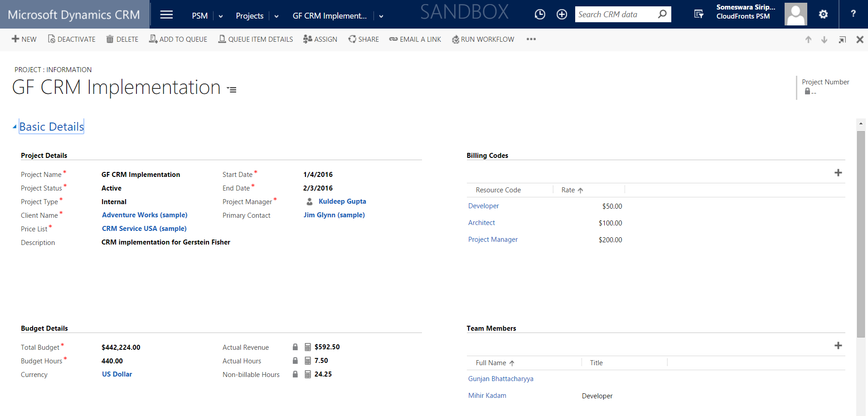The image size is (868, 416).
Task: Add a new Billing Code
Action: pyautogui.click(x=838, y=173)
